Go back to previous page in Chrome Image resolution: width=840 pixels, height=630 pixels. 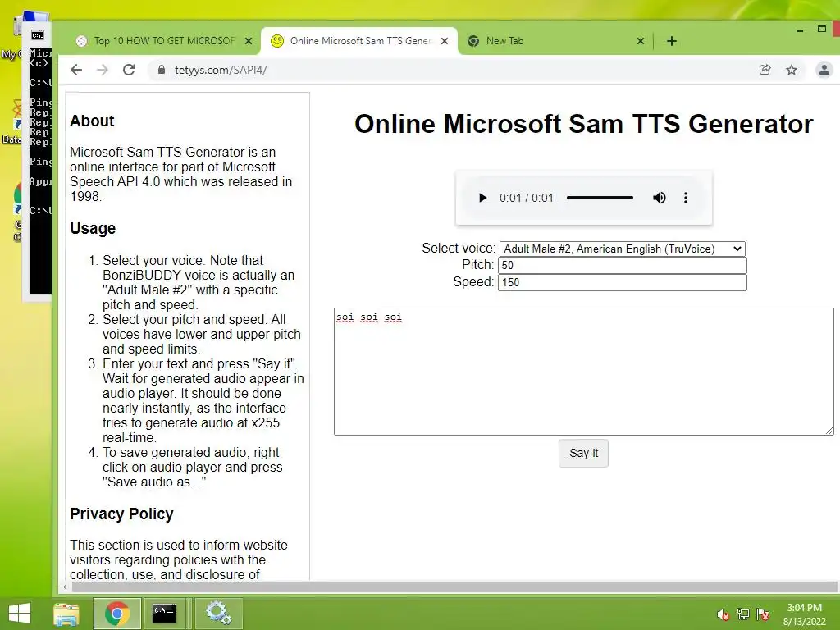click(76, 70)
